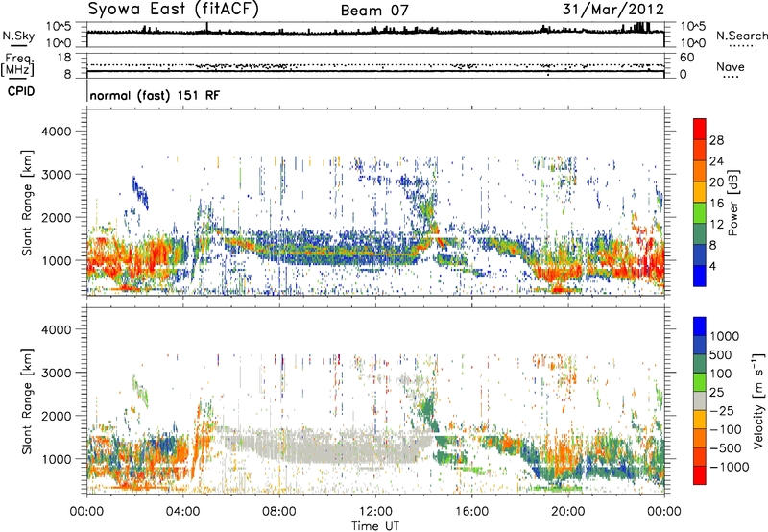Click the 'Nave' legend label
768x532 pixels.
click(x=730, y=66)
